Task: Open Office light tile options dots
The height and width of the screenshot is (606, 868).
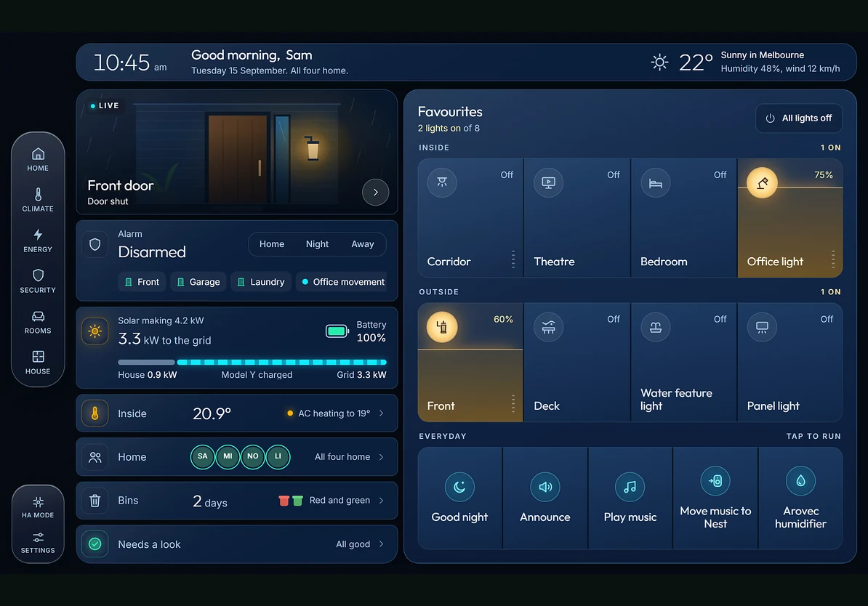Action: 833,259
